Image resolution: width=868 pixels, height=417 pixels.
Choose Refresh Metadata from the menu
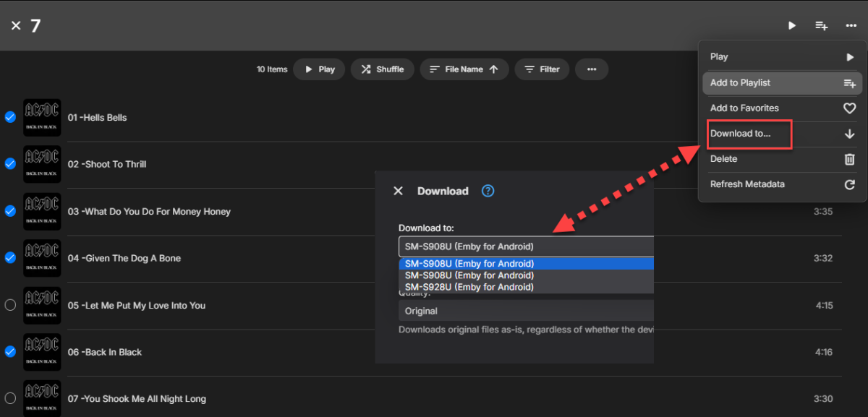(747, 184)
